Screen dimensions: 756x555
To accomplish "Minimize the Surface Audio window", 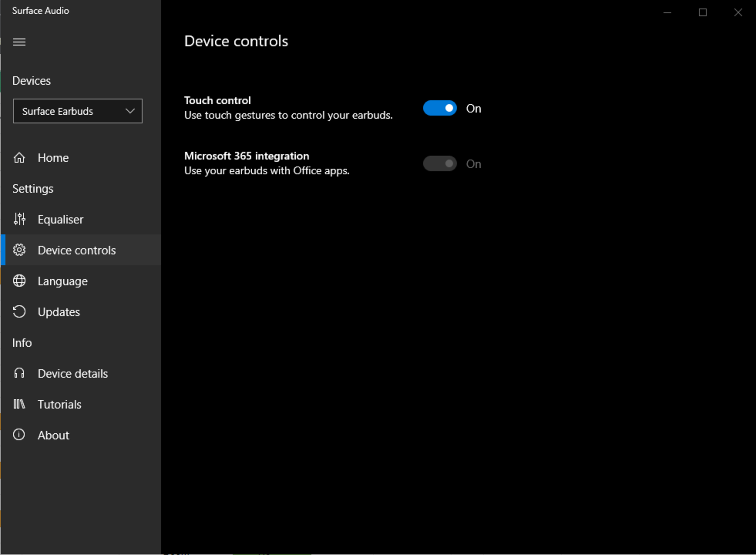I will click(667, 12).
